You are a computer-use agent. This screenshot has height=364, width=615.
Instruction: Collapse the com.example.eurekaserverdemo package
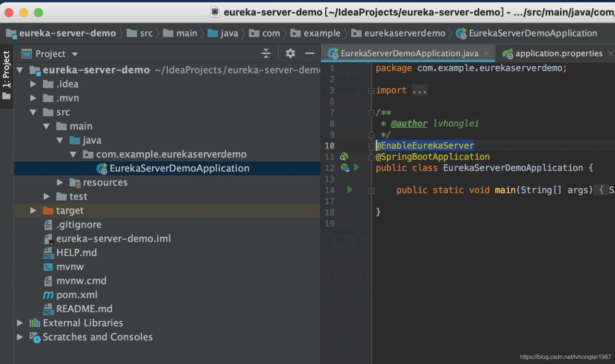[x=73, y=154]
